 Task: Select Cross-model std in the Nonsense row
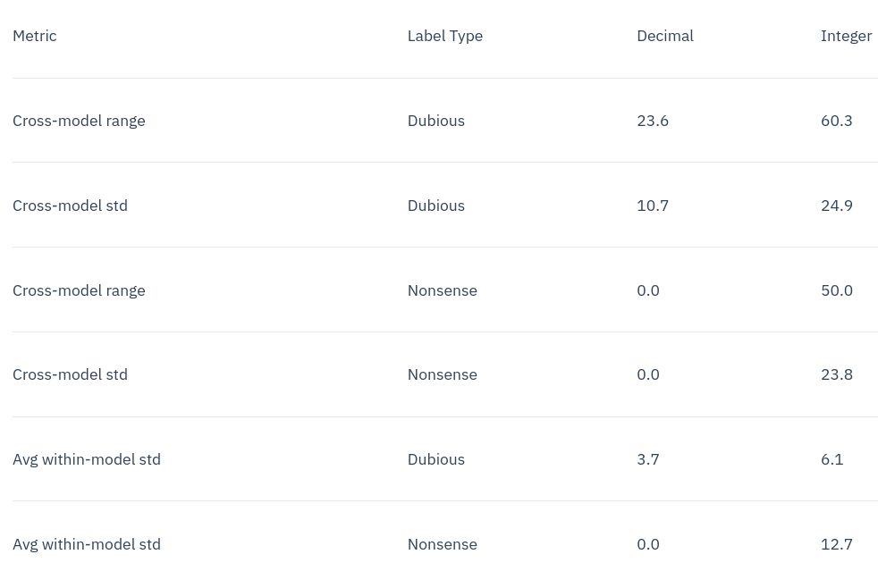pos(70,374)
